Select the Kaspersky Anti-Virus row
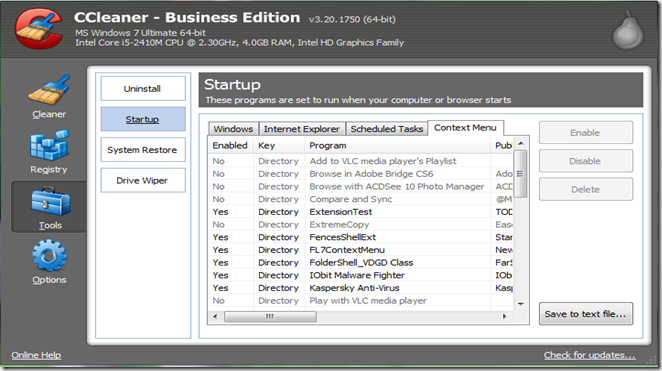The height and width of the screenshot is (371, 662). click(361, 287)
